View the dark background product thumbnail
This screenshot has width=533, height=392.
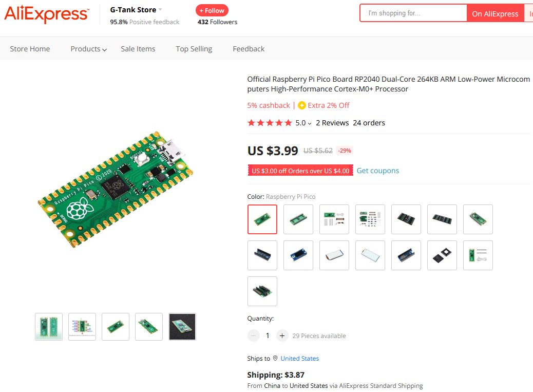182,327
